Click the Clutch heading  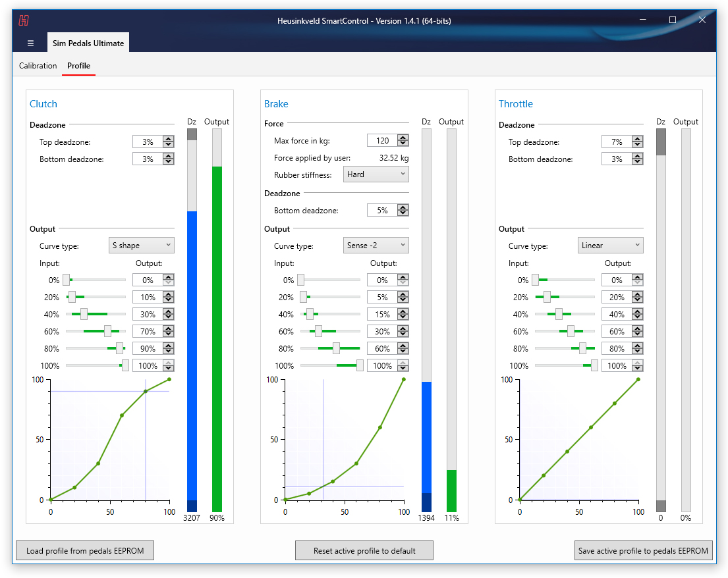43,104
